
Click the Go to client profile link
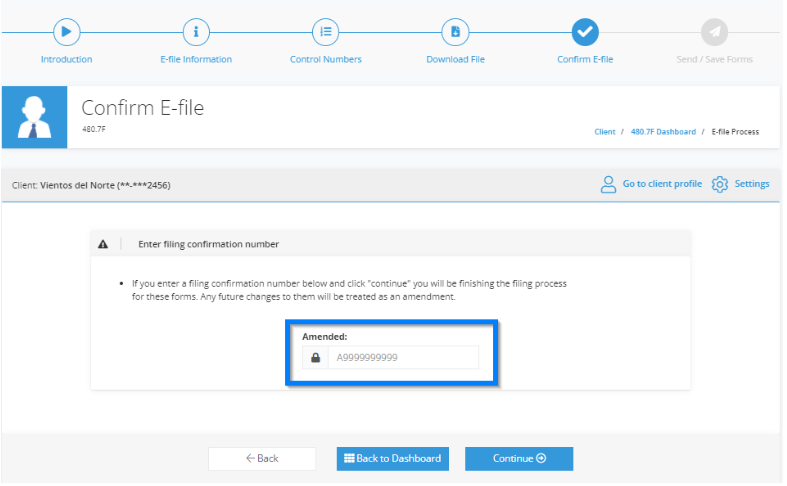click(x=662, y=184)
